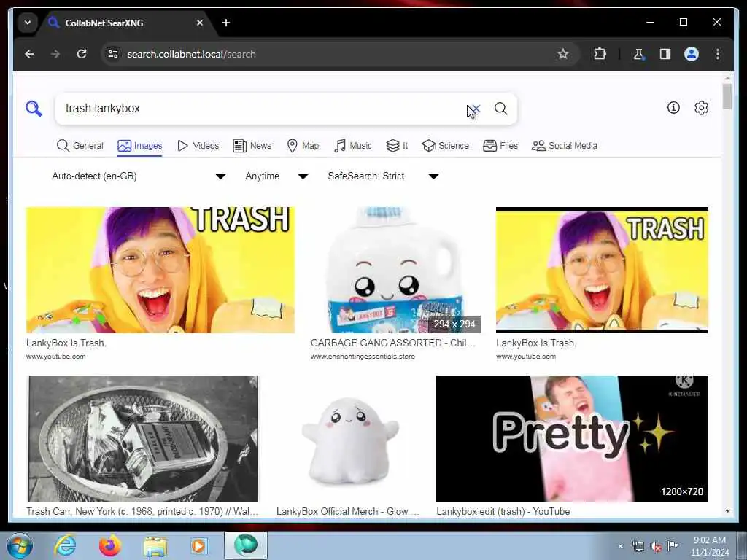Launch Internet Explorer from taskbar

(x=65, y=545)
